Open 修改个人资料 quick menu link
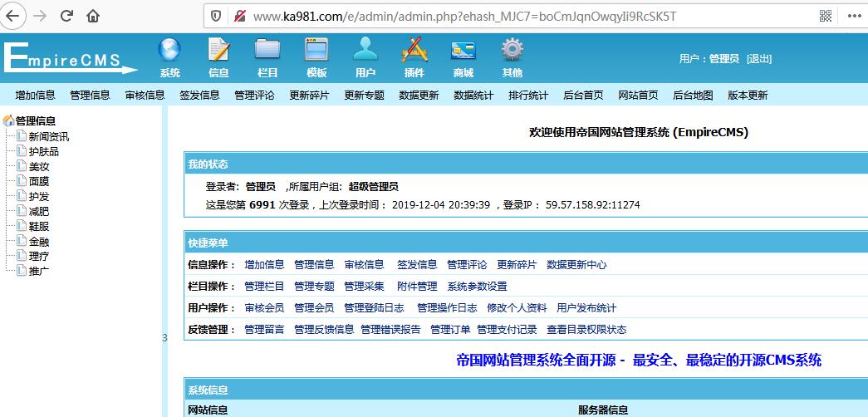Screen dimensions: 868x417 (517, 308)
